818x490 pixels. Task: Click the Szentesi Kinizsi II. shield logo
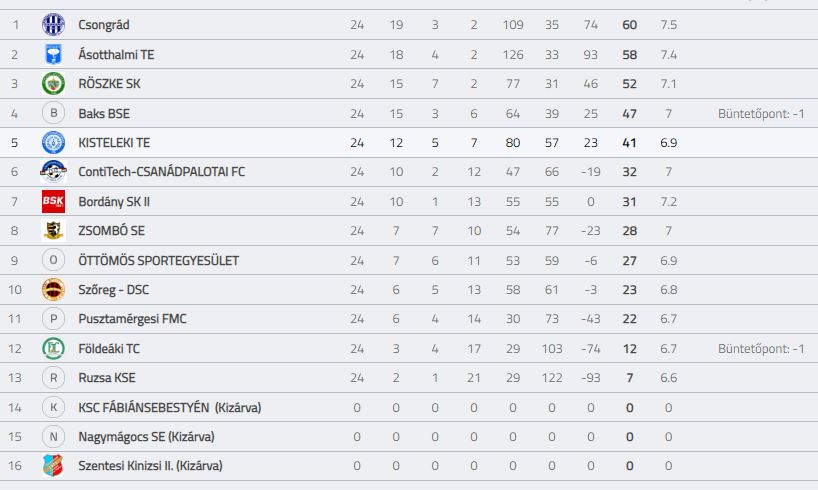click(x=53, y=465)
